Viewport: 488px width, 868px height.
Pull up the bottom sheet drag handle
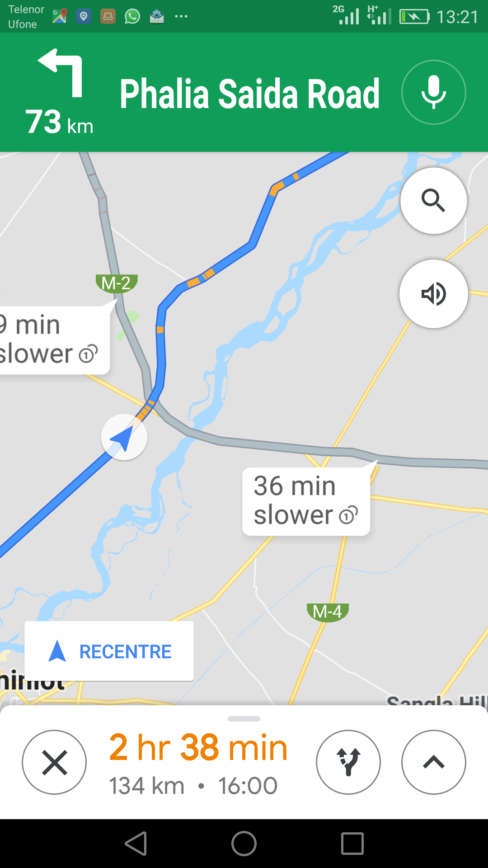[244, 719]
